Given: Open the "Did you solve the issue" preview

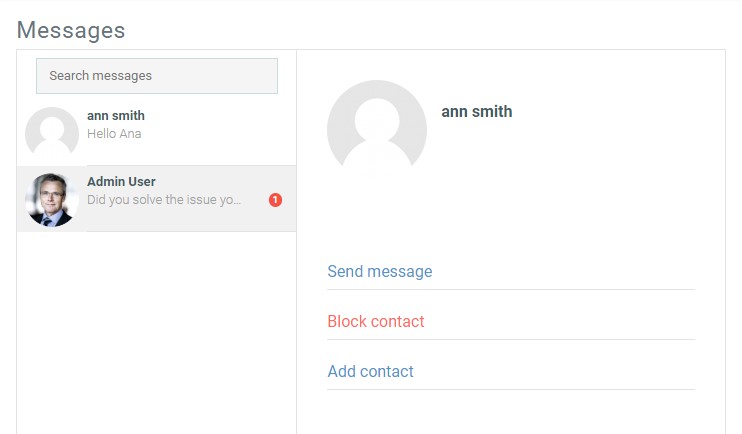Looking at the screenshot, I should (x=164, y=200).
